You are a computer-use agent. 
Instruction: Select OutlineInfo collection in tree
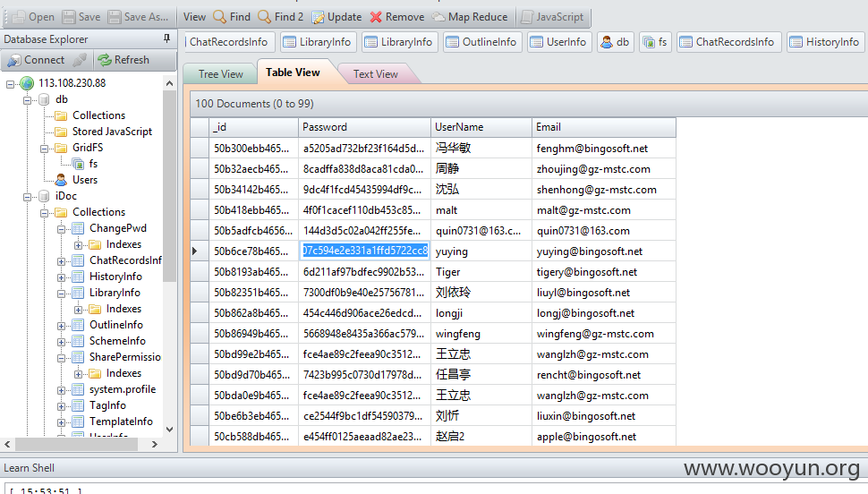[116, 325]
